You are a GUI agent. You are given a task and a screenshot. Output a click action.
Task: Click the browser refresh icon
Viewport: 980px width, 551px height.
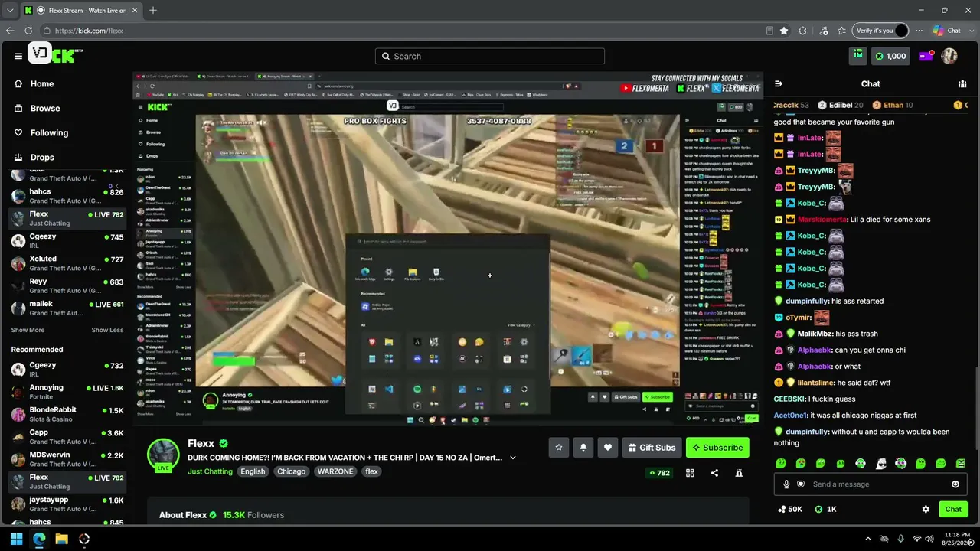click(x=28, y=31)
